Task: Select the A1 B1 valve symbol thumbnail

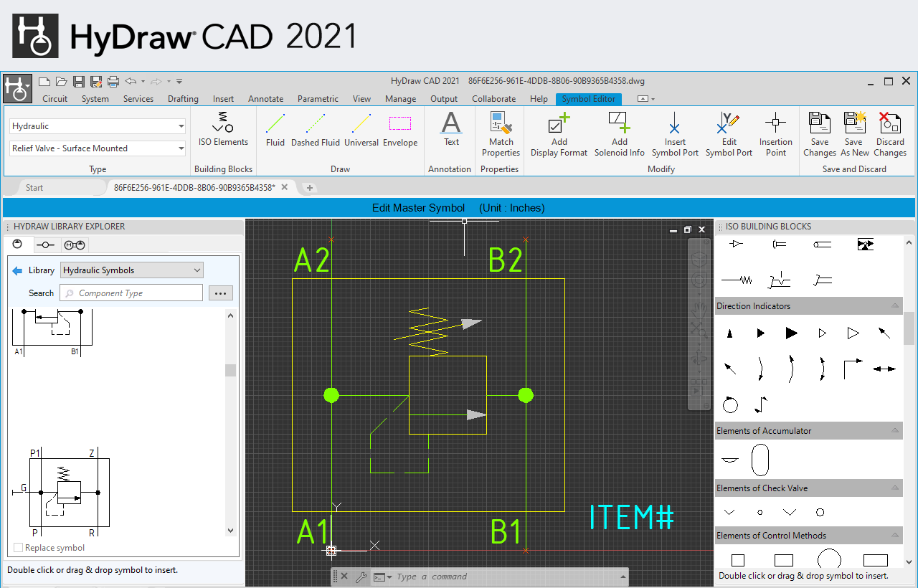Action: (x=52, y=331)
